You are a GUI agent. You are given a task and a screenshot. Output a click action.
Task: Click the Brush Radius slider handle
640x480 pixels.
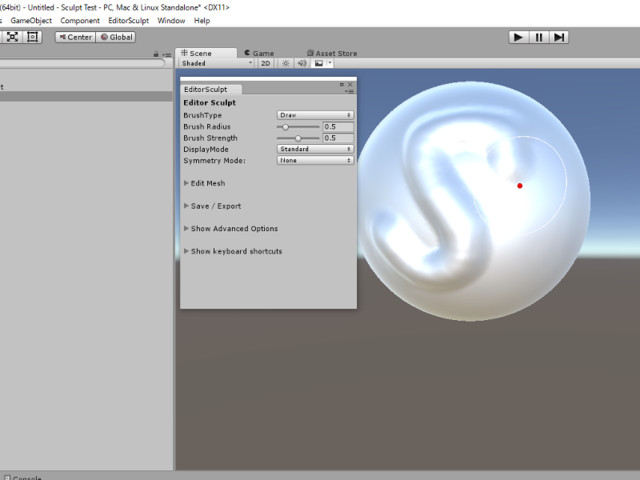[x=285, y=127]
